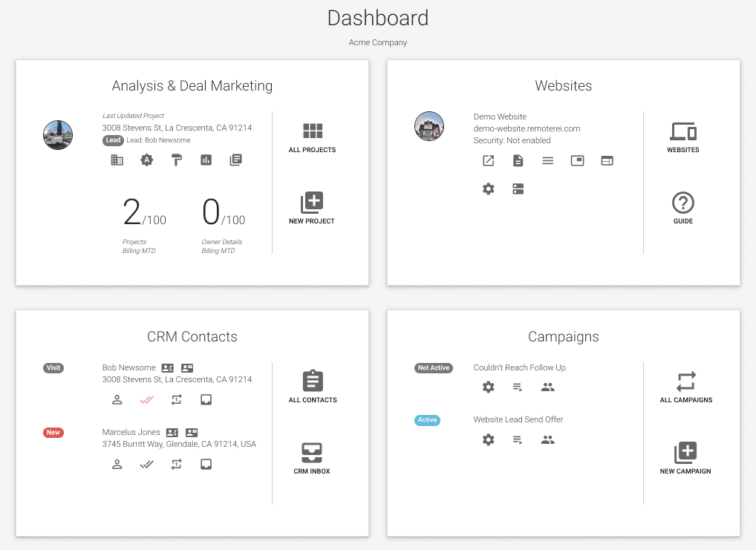Open the picture-in-picture layout icon for Demo Website

[x=577, y=160]
